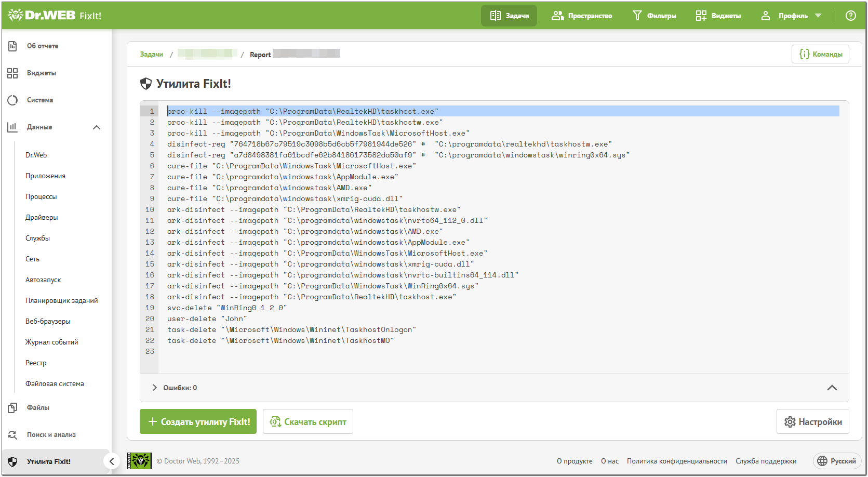Open Процессы in sidebar

click(41, 196)
